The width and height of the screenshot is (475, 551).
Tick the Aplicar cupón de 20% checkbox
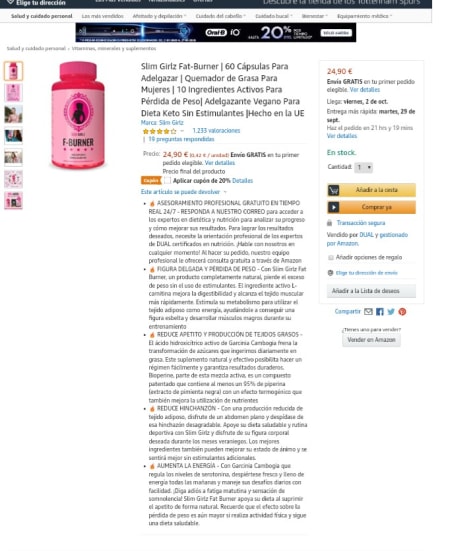(167, 181)
